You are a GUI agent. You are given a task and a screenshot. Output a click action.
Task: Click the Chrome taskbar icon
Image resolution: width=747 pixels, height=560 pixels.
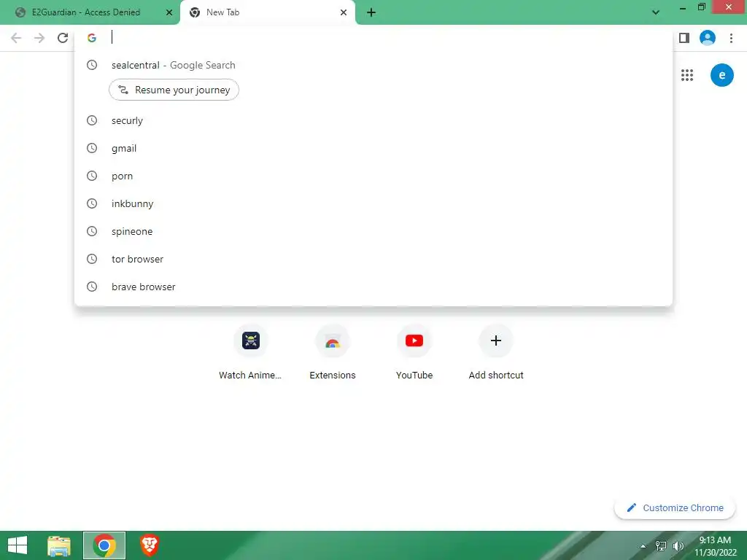pyautogui.click(x=104, y=545)
